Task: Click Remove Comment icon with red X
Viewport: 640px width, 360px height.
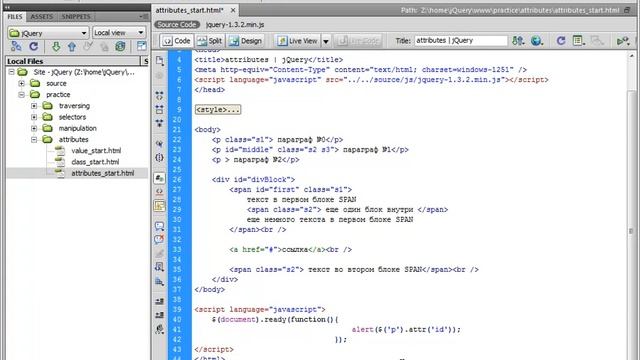Action: coord(160,239)
